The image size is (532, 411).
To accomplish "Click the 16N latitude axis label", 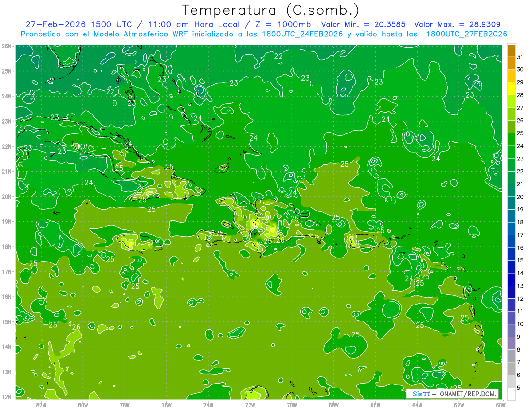I will pos(7,297).
